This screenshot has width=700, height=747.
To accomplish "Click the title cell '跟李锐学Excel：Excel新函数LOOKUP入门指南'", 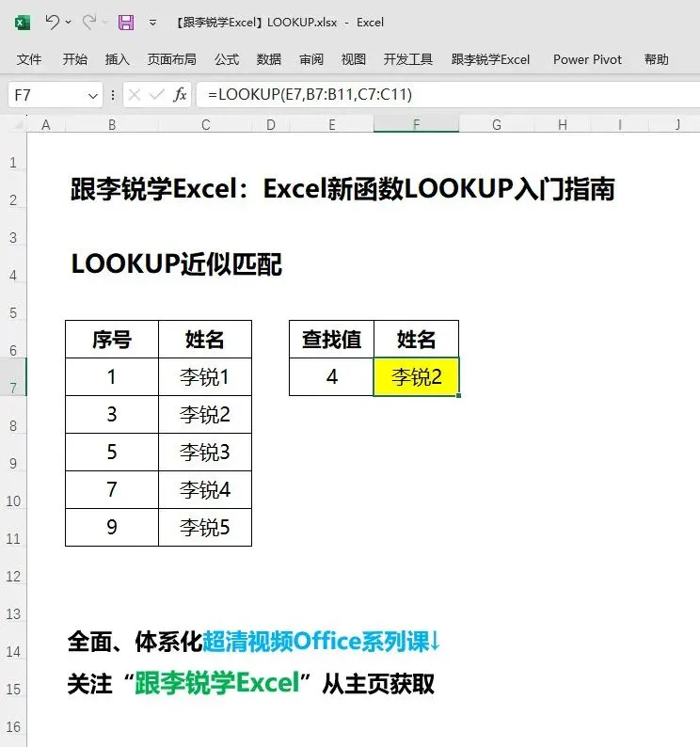I will click(x=342, y=189).
